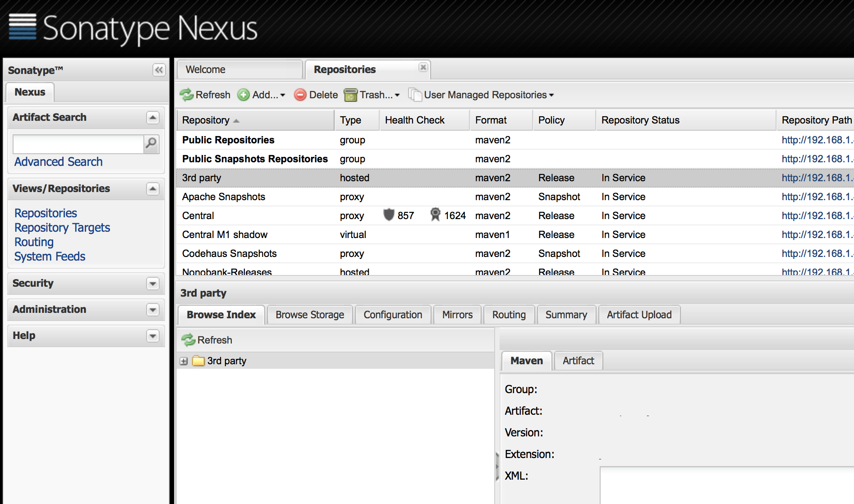Open the 3rd party repository path link
Screen dimensions: 854x504
[x=817, y=178]
